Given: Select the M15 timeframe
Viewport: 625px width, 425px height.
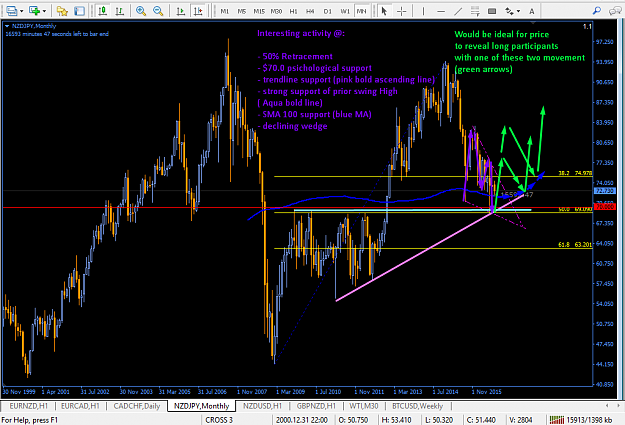Looking at the screenshot, I should tap(259, 11).
